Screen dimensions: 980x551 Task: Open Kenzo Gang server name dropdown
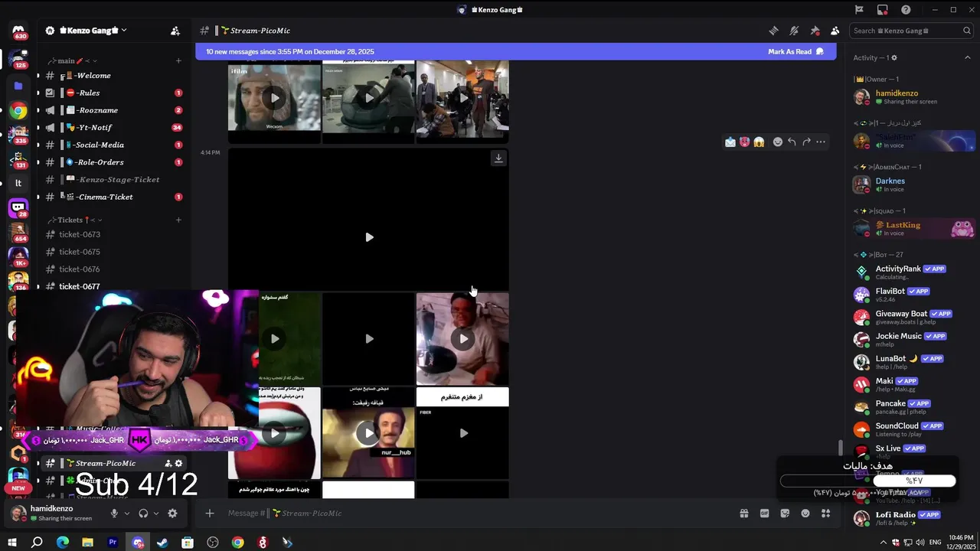(92, 31)
